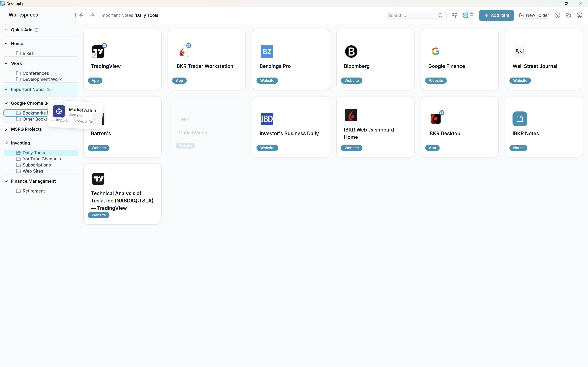
Task: Click the back navigation arrow
Action: [x=81, y=15]
